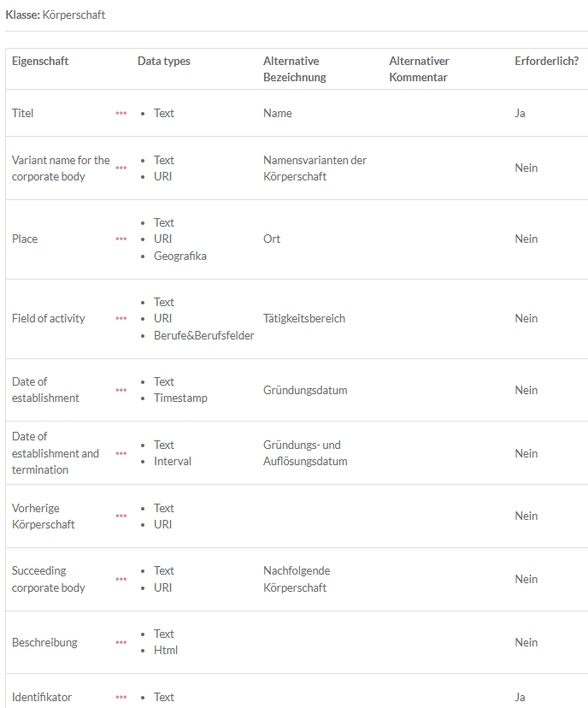Click the Berufe&Berufsfelder data type entry
The width and height of the screenshot is (588, 708).
coord(204,335)
